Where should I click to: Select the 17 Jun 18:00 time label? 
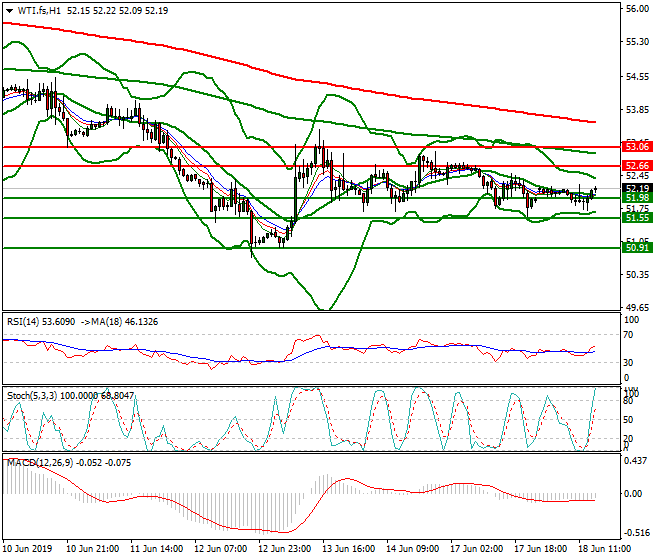tap(540, 549)
